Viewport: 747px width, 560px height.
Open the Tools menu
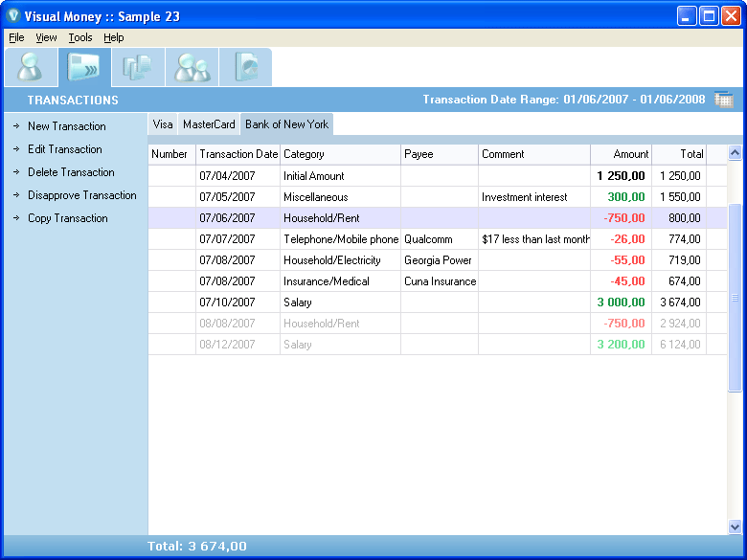point(80,37)
